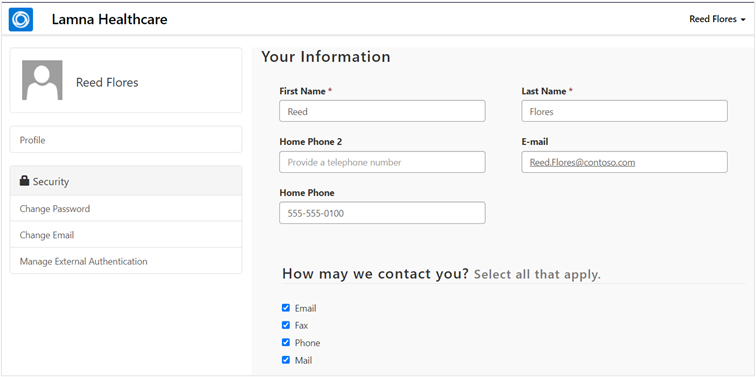This screenshot has width=756, height=377.
Task: Uncheck the Fax contact checkbox
Action: tap(286, 325)
